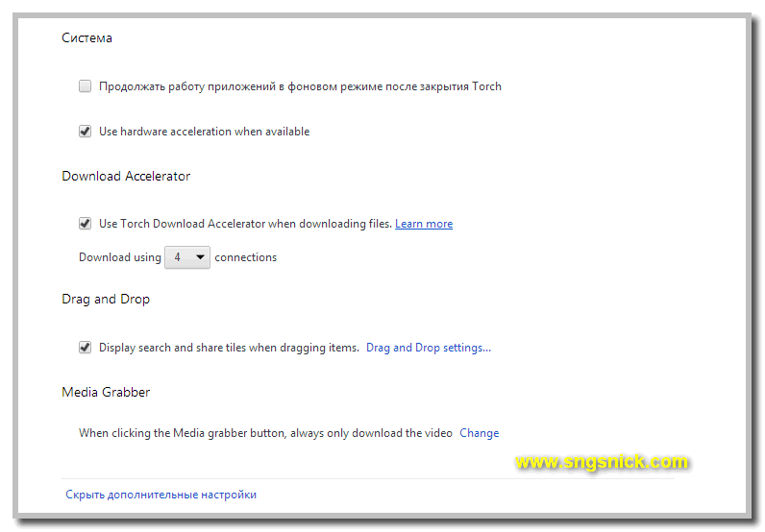This screenshot has height=532, width=765.
Task: Click the Система section heading
Action: point(86,38)
